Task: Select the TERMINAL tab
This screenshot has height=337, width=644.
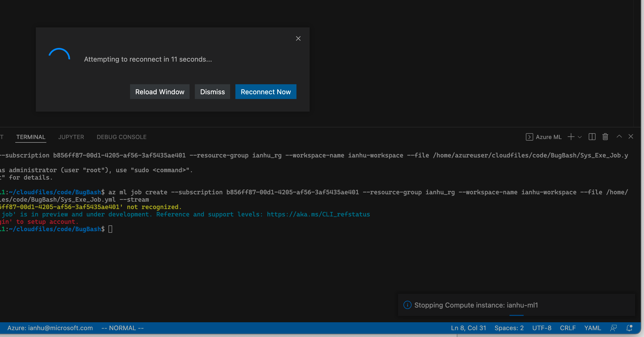Action: click(x=31, y=137)
